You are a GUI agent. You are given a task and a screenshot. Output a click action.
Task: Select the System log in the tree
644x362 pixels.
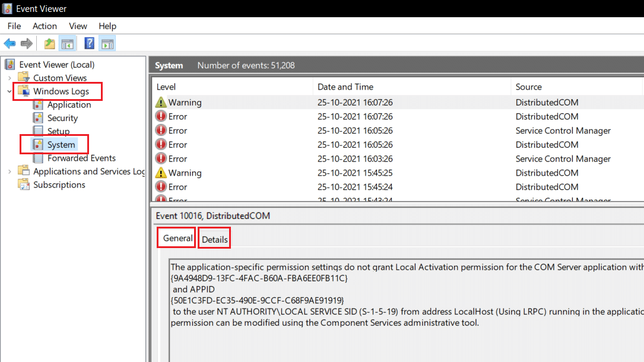coord(61,145)
